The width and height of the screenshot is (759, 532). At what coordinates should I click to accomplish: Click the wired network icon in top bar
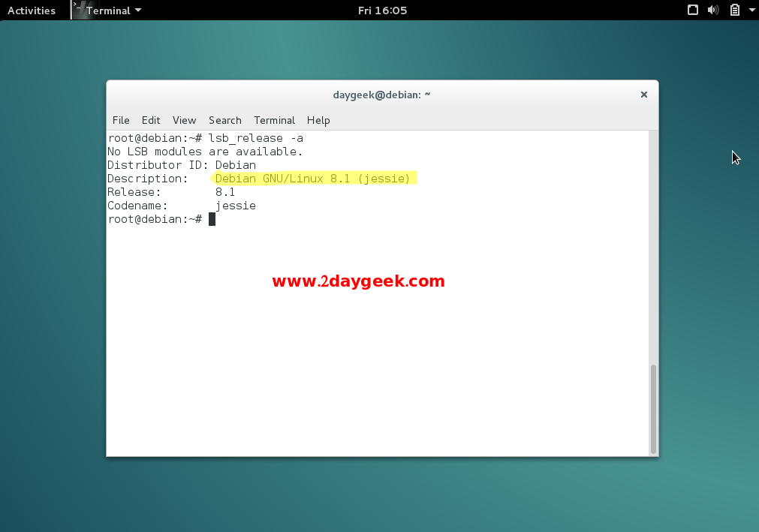point(693,11)
